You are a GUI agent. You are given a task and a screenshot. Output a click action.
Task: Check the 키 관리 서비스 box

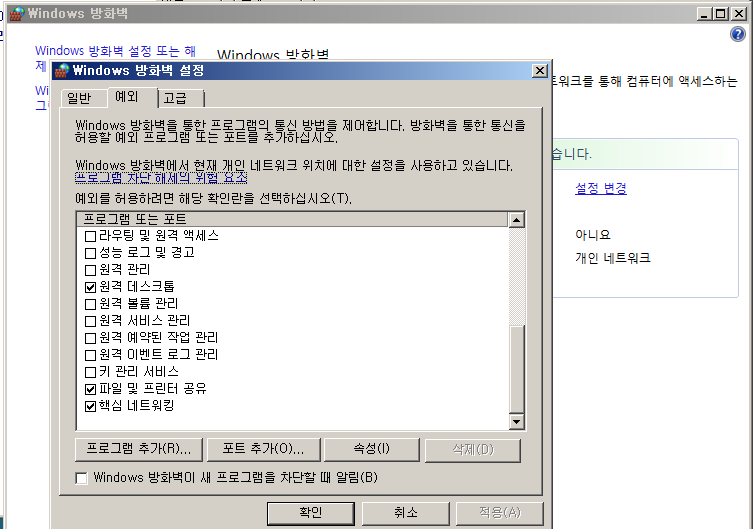[90, 372]
